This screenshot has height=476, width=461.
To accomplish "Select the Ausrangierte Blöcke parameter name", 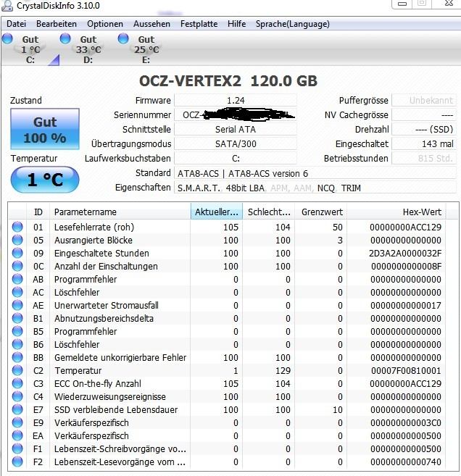I will [94, 240].
